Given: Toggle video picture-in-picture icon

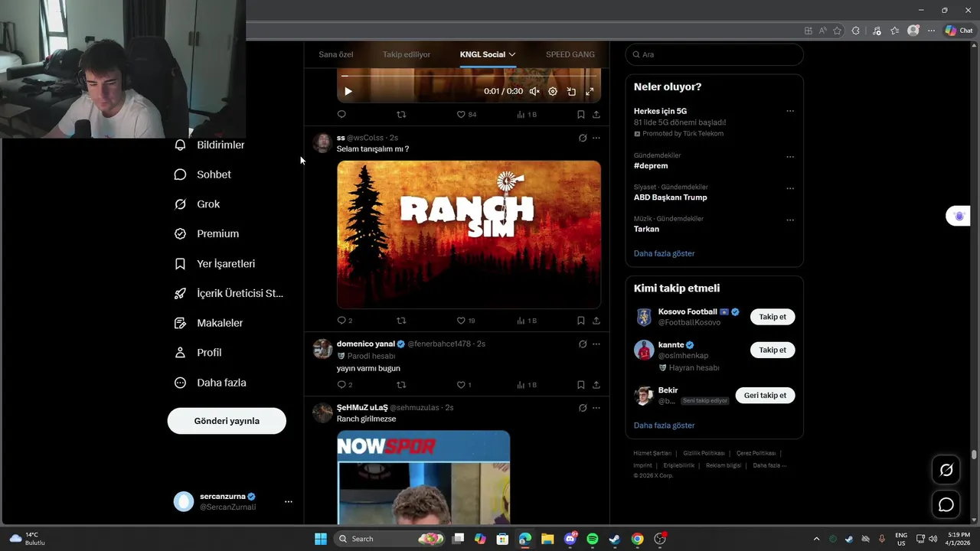Looking at the screenshot, I should [x=571, y=91].
